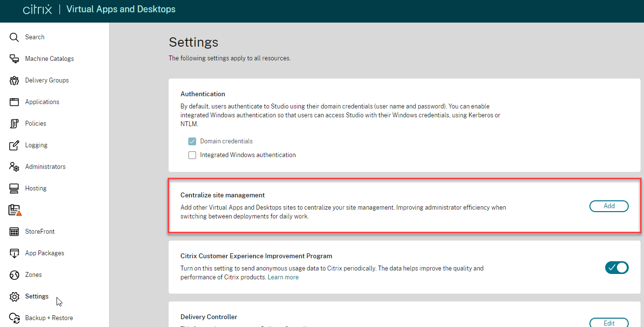Click Edit for Delivery Controller
The image size is (644, 327).
click(609, 323)
